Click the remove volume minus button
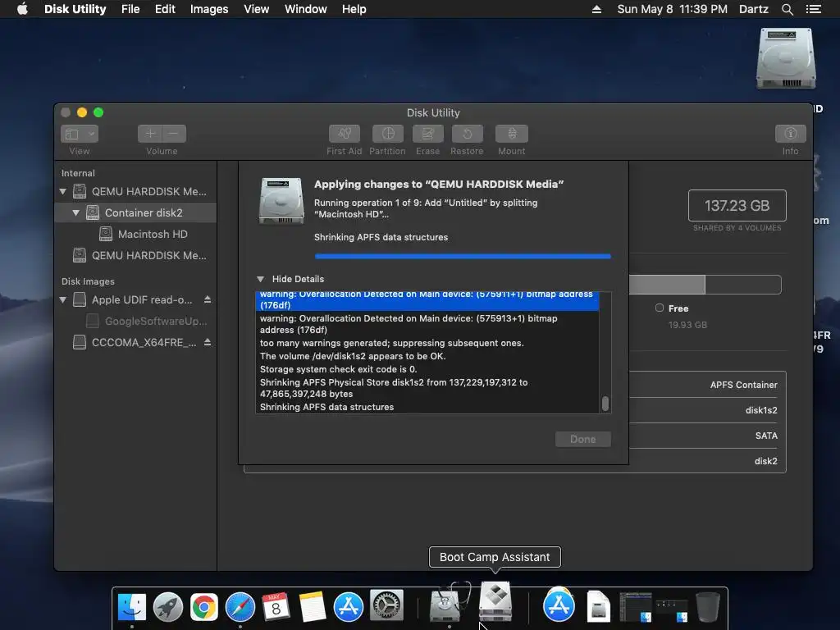The height and width of the screenshot is (630, 840). [174, 134]
